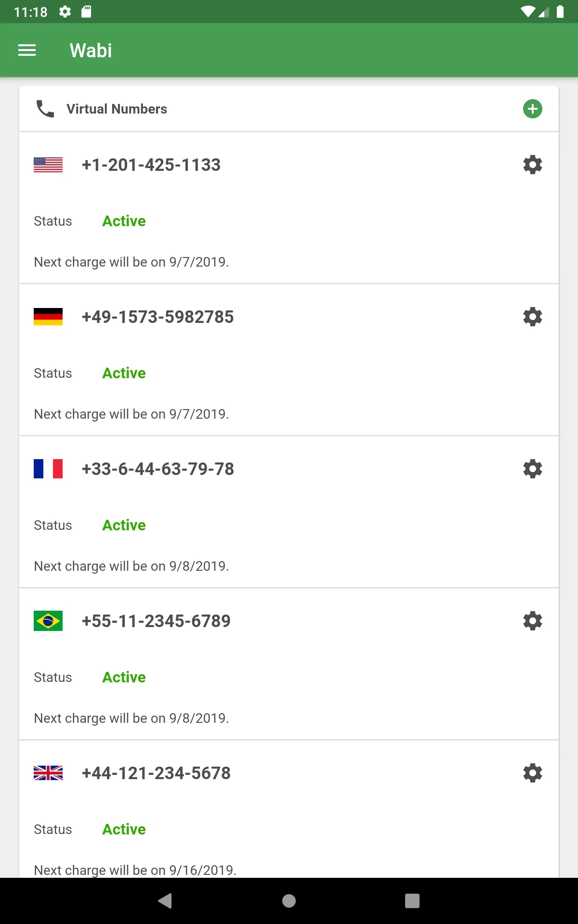Click the US flag icon
578x924 pixels.
tap(48, 165)
